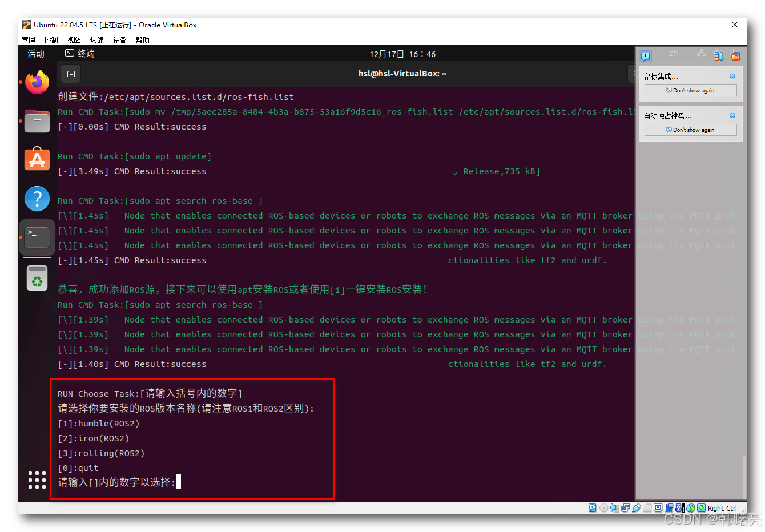Open the calendar via the date display
This screenshot has width=765, height=532.
(x=402, y=54)
